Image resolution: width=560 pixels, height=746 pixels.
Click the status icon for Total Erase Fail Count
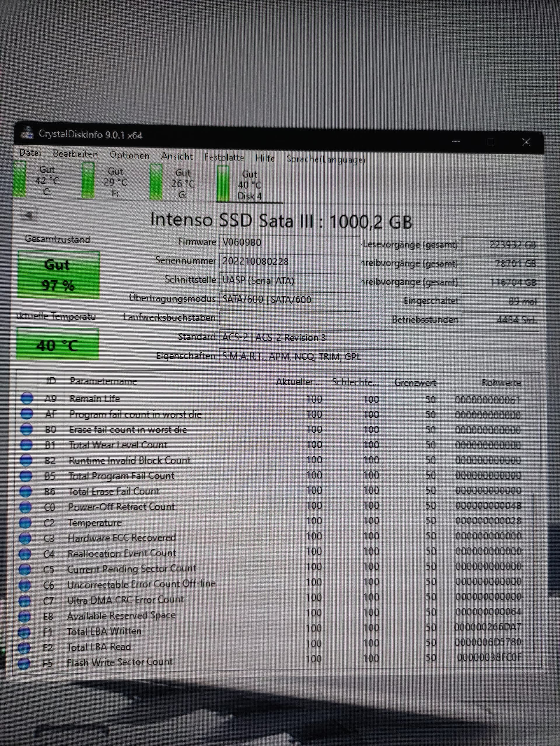tap(25, 491)
